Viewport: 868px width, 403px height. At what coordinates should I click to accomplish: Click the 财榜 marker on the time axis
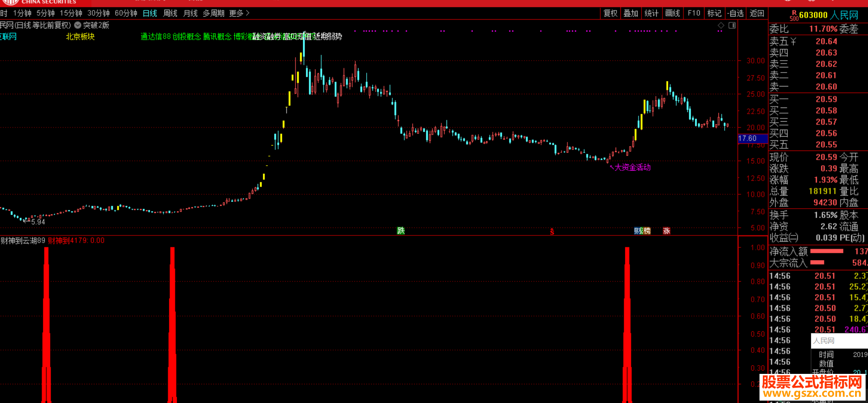642,231
